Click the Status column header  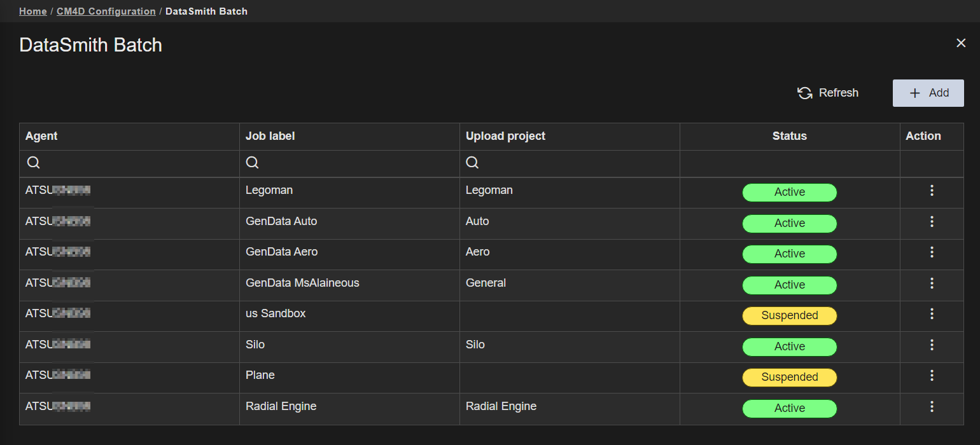point(789,136)
